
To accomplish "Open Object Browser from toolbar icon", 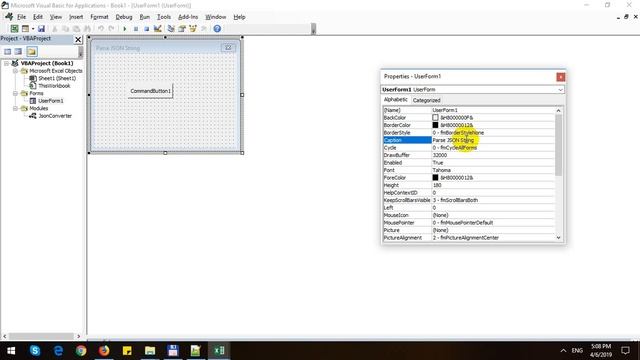I will (x=193, y=29).
